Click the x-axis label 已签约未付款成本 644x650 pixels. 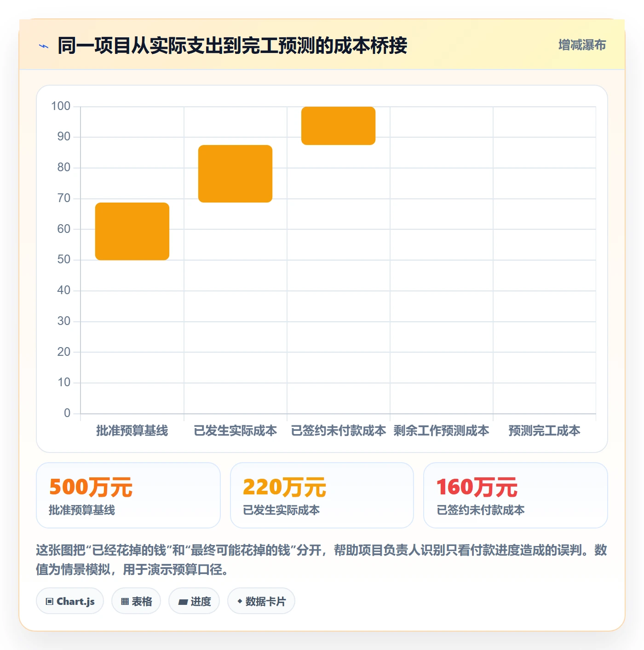pyautogui.click(x=339, y=431)
